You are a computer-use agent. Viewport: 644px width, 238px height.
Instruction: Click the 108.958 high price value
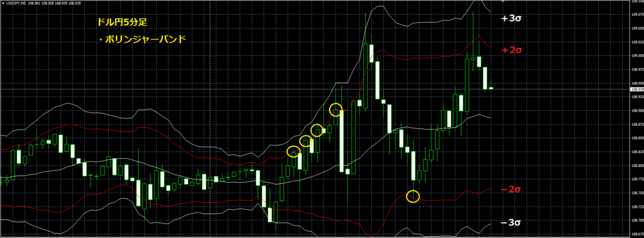(48, 3)
